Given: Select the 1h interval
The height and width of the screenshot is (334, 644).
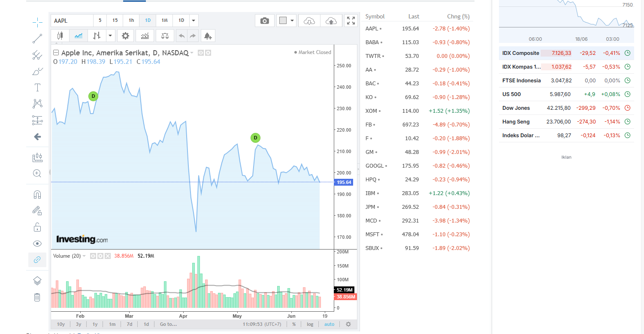Looking at the screenshot, I should (131, 21).
